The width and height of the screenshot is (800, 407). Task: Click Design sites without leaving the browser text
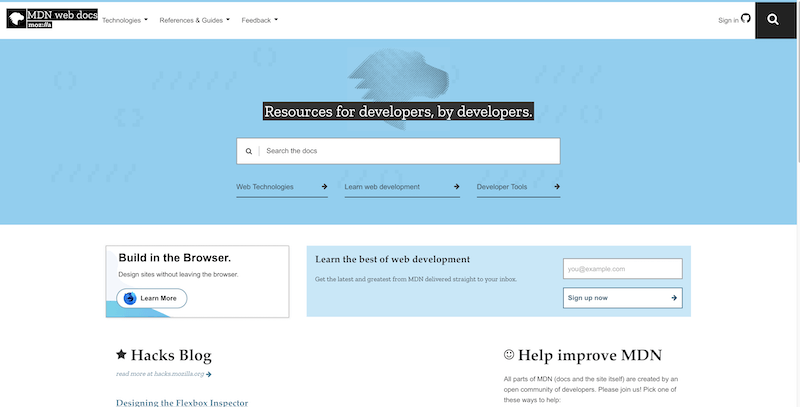pos(178,274)
